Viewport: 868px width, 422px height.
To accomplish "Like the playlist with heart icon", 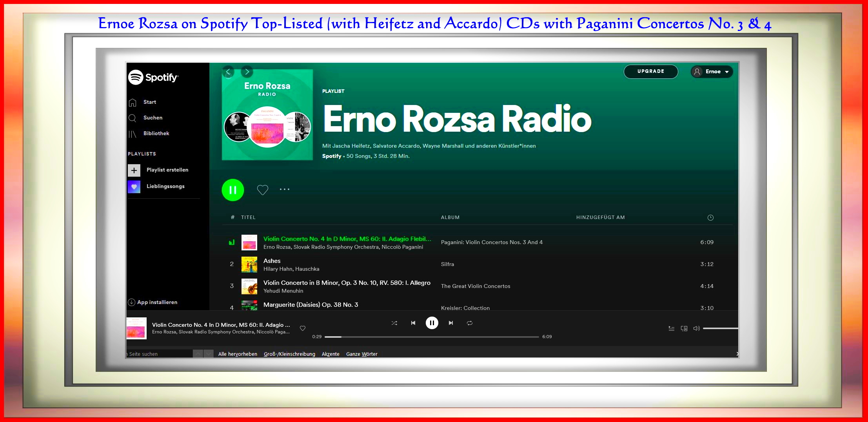I will tap(263, 190).
